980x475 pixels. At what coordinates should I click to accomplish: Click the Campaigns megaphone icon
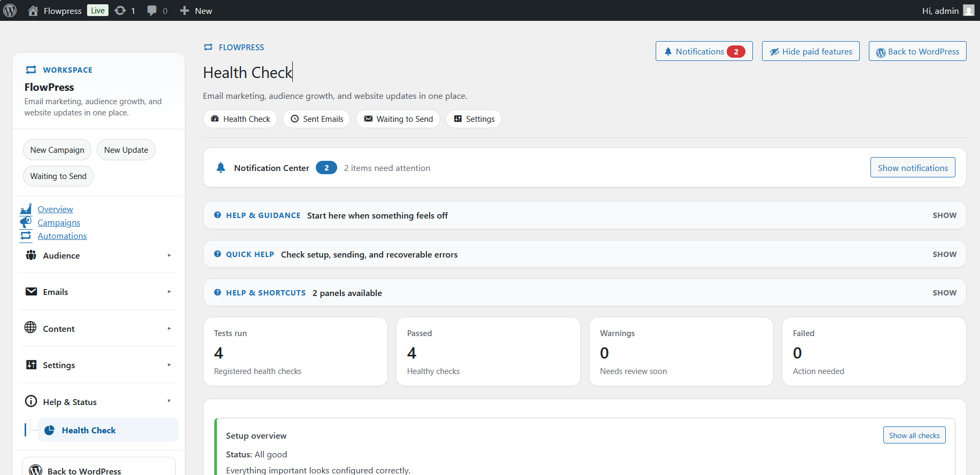(x=26, y=222)
